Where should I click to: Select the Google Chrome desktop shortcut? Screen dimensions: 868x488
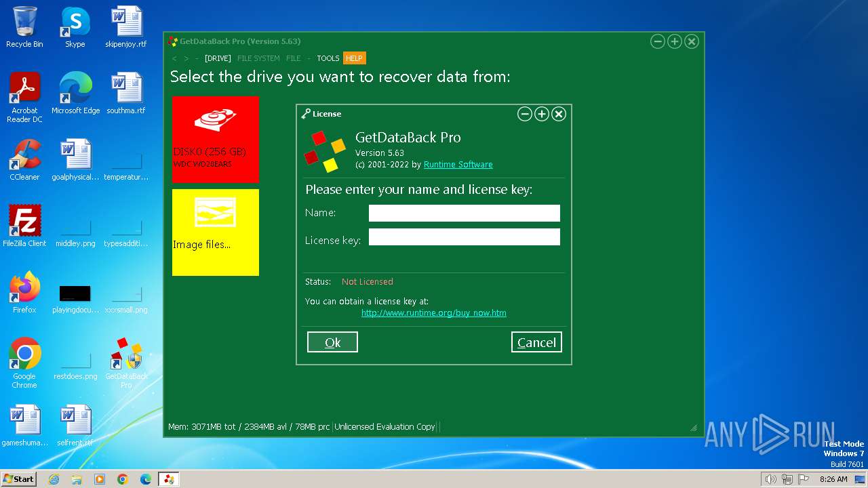click(x=24, y=364)
